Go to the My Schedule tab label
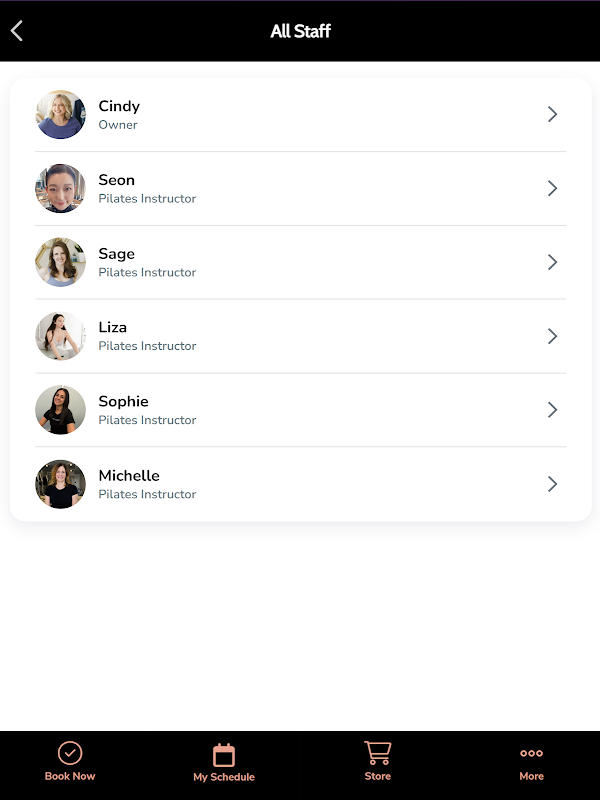Image resolution: width=600 pixels, height=800 pixels. [224, 777]
